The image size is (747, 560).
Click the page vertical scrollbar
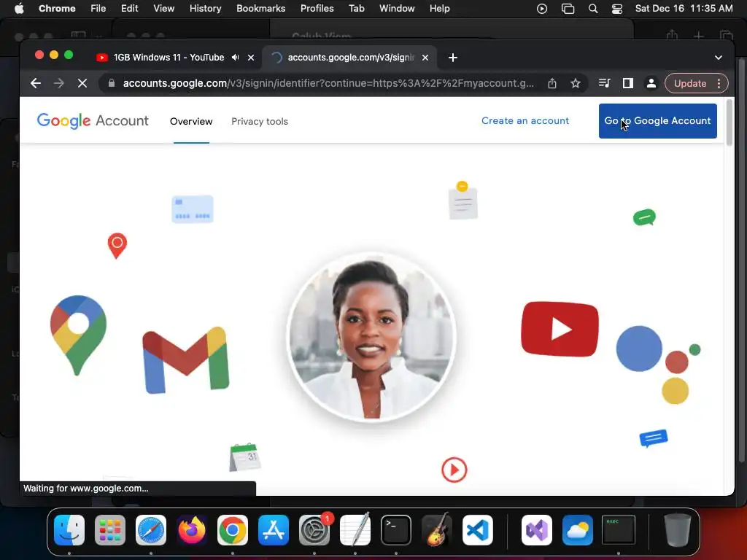coord(729,123)
